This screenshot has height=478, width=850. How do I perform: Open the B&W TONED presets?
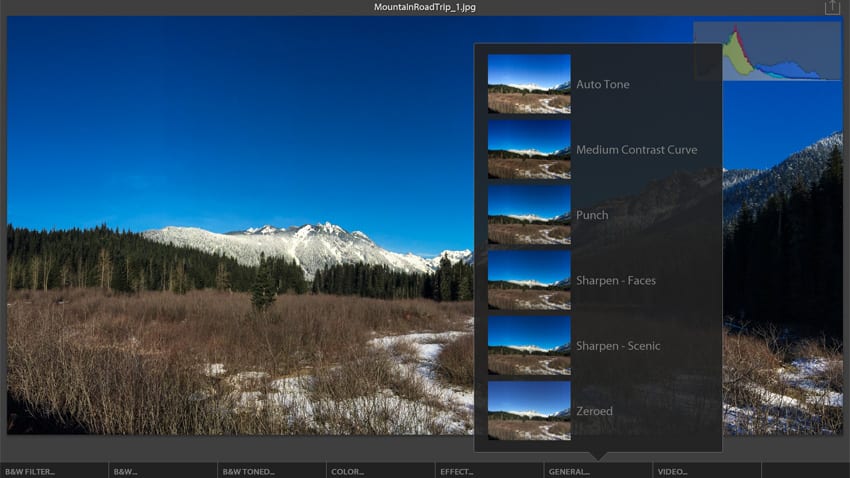click(272, 471)
